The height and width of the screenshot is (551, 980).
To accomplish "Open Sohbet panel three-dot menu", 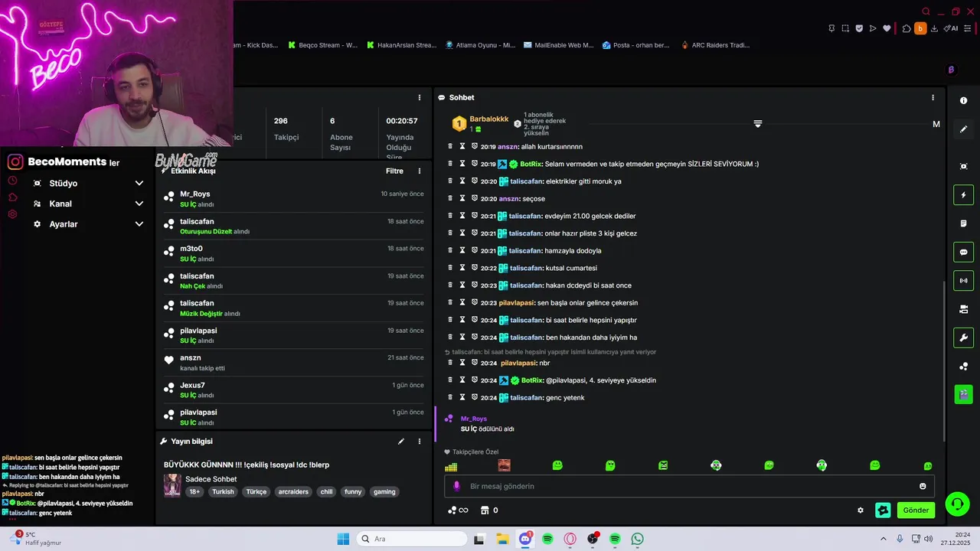I will 933,98.
